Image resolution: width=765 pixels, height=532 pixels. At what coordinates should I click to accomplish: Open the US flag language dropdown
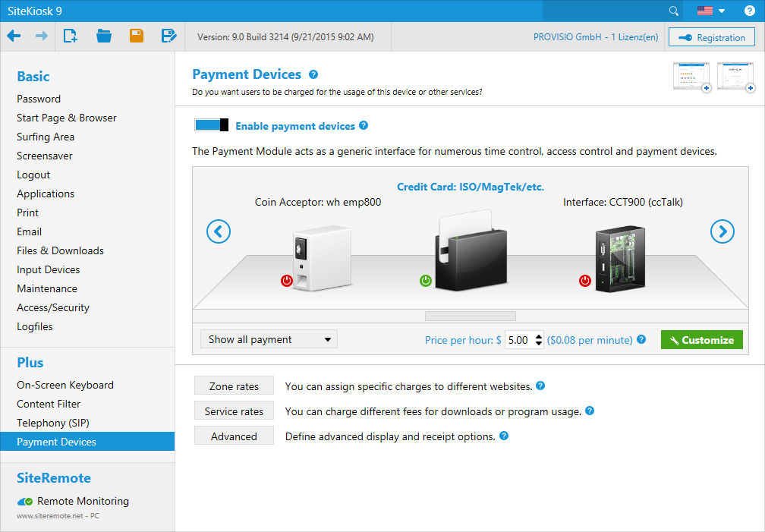tap(711, 11)
